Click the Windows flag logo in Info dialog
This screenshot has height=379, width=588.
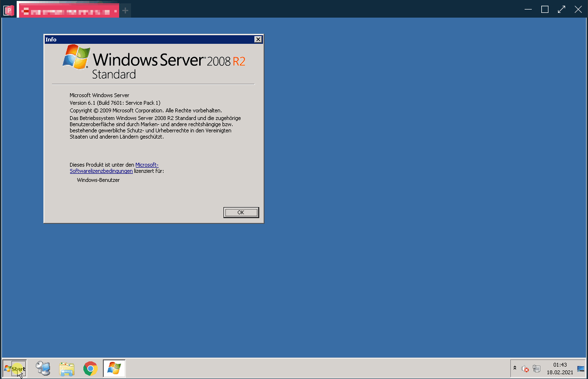tap(76, 58)
